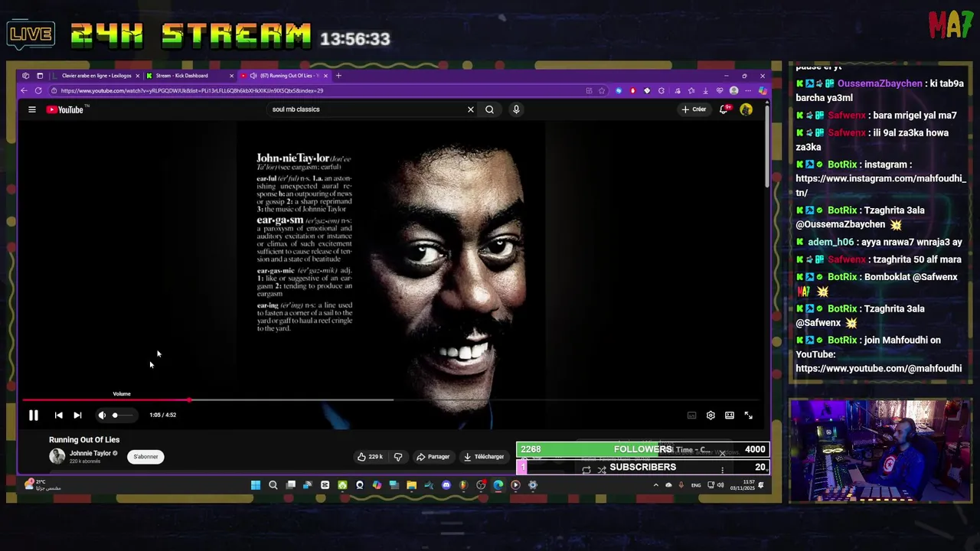The image size is (980, 551).
Task: Open the Instagram link in chat
Action: (880, 185)
